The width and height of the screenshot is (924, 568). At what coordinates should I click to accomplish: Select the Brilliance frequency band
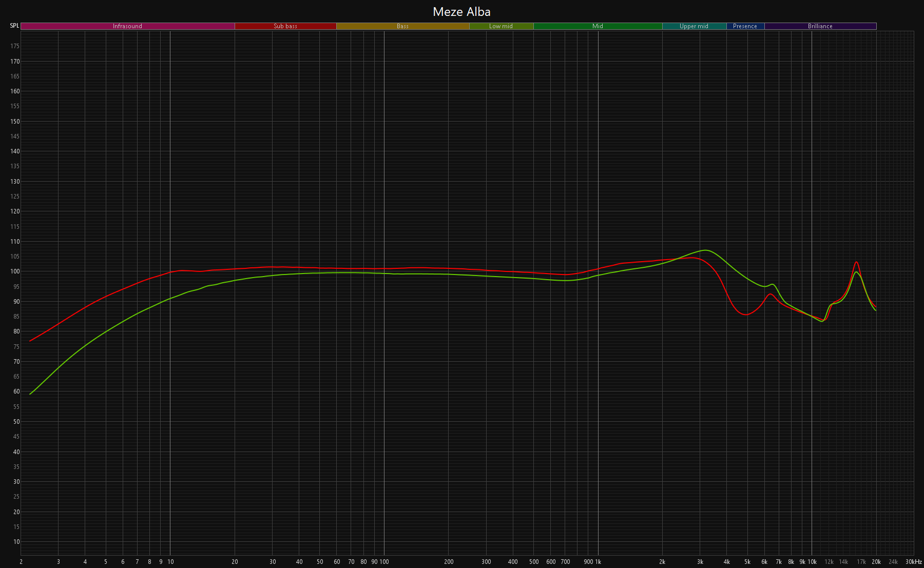(x=820, y=26)
